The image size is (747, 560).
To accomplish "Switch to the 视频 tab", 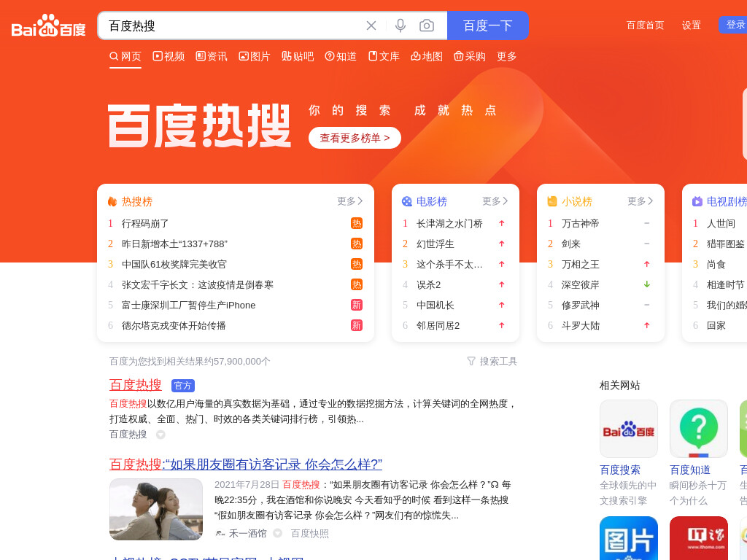I will click(x=169, y=57).
